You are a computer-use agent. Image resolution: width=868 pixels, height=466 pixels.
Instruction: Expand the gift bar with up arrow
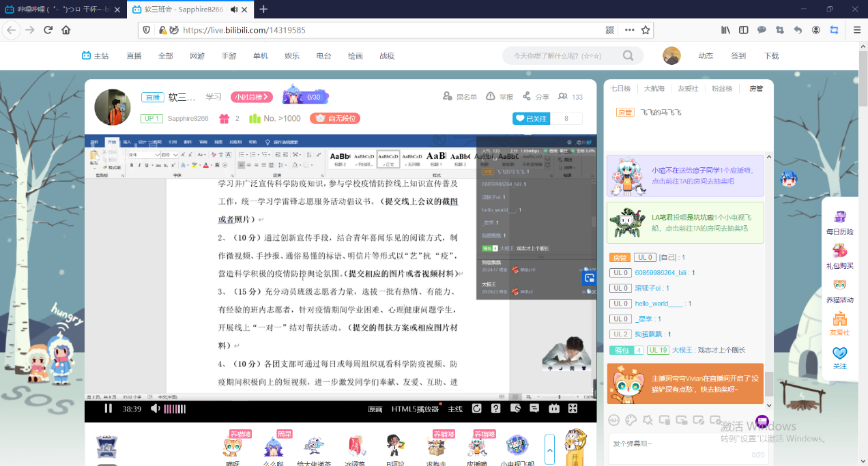pos(549,449)
